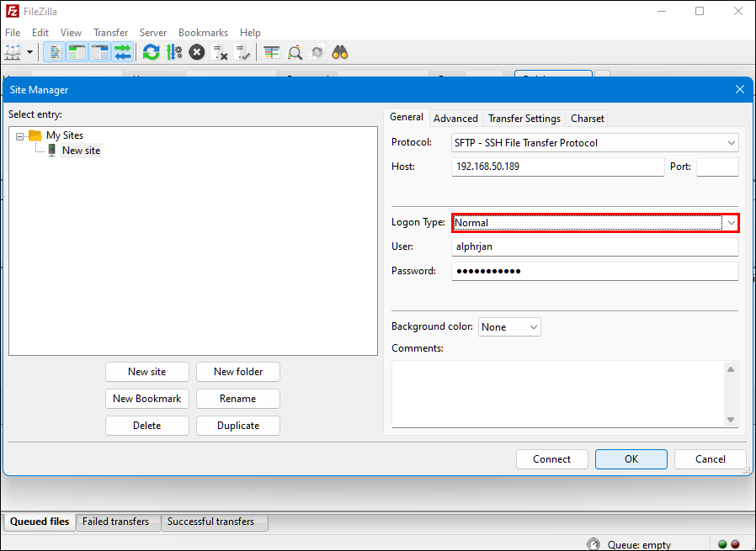Toggle remote directory tree icon
Screen dimensions: 756x551
point(100,52)
